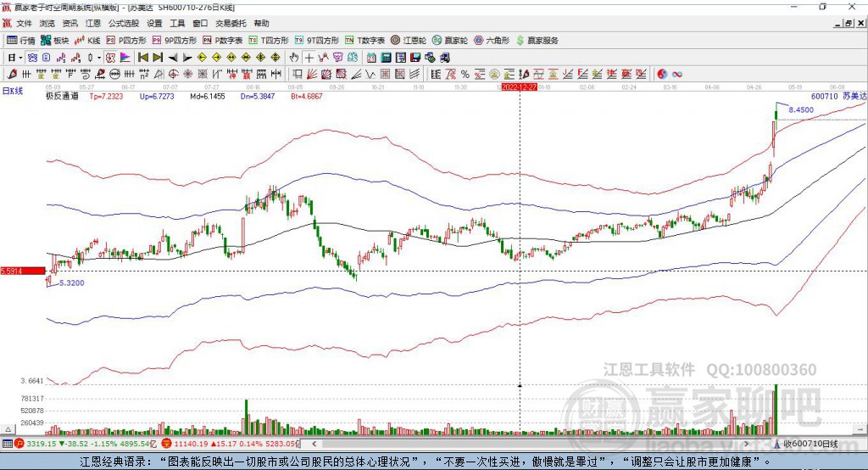
Task: Open the T数字表 tool
Action: (364, 41)
